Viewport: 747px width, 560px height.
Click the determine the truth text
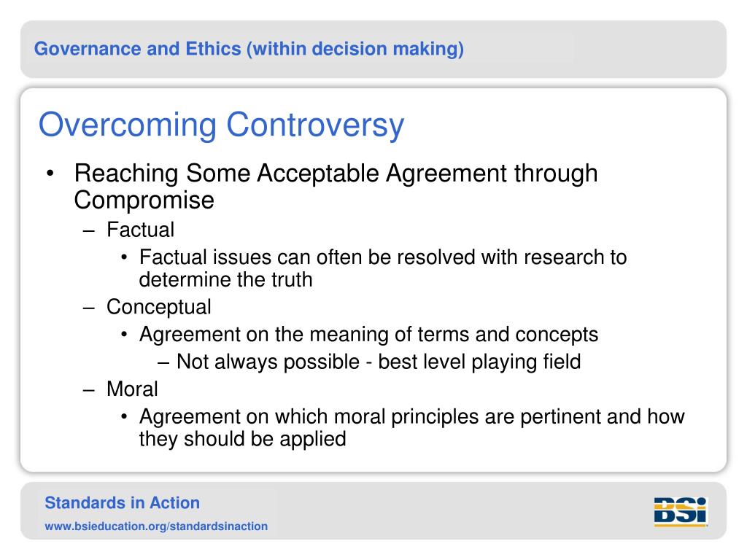(x=226, y=279)
